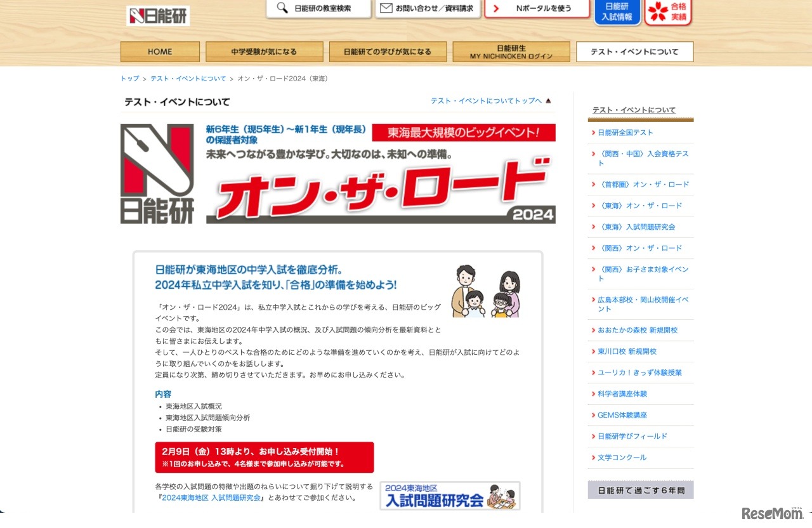Image resolution: width=812 pixels, height=528 pixels.
Task: Open お問い合わせ／資料請求 button
Action: tap(427, 8)
